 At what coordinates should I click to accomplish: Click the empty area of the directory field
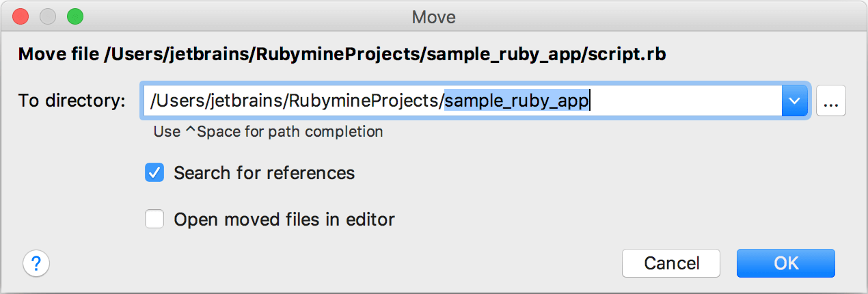click(683, 102)
